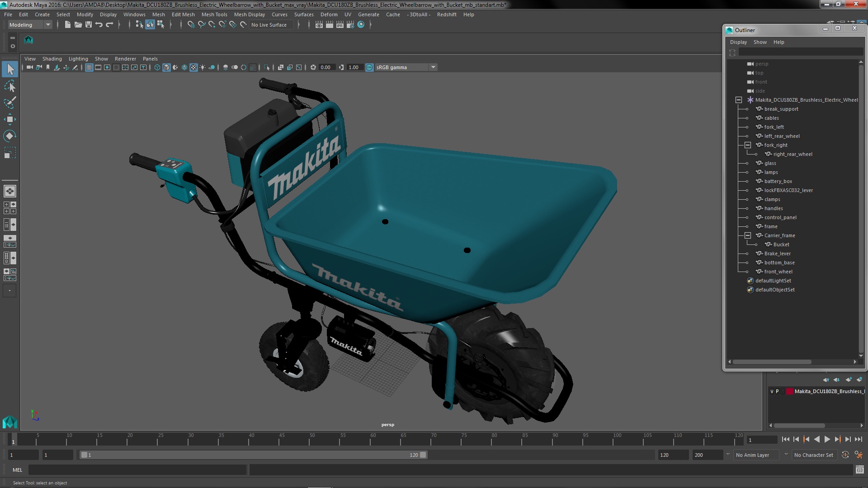Toggle layer playback P box
The width and height of the screenshot is (868, 488).
coord(777,391)
